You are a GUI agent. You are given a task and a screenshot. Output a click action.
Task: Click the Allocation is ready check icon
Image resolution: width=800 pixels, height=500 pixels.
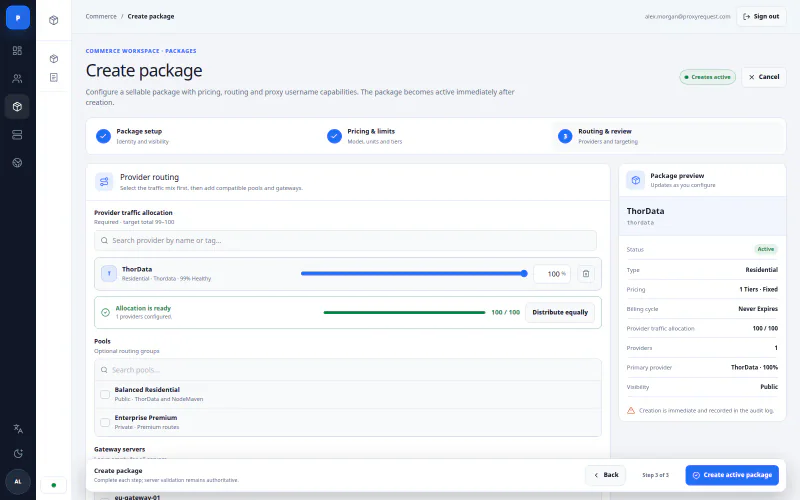(x=105, y=312)
